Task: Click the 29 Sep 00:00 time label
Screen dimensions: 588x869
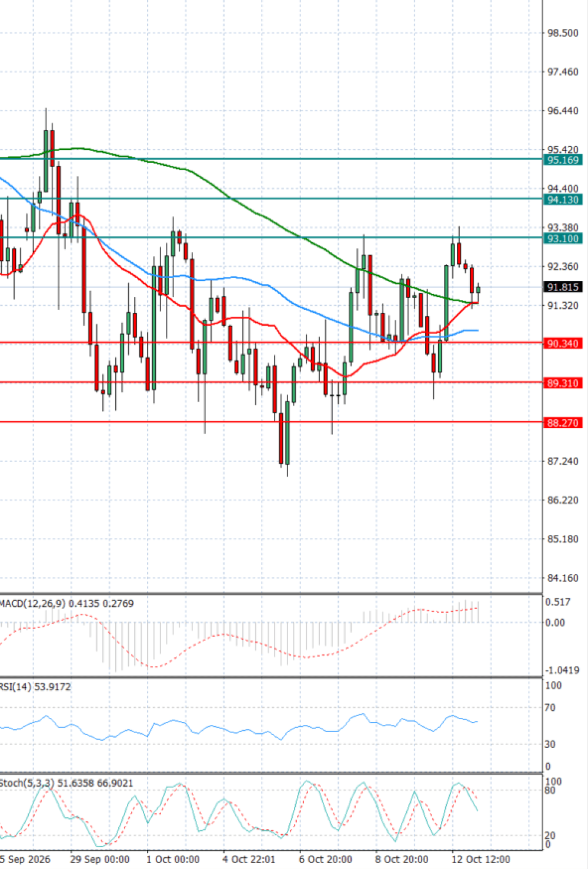Action: 100,859
